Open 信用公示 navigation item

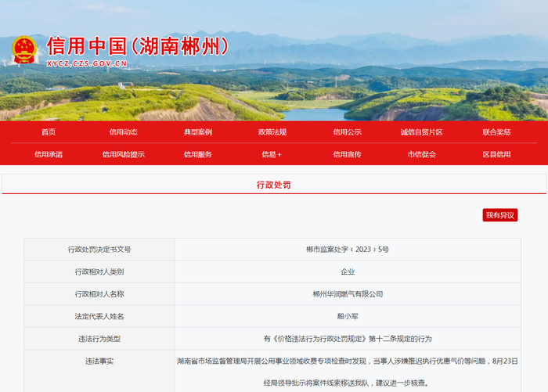[x=347, y=132]
